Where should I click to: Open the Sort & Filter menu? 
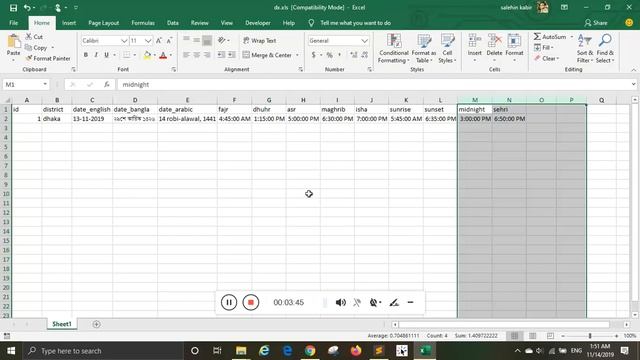point(584,49)
